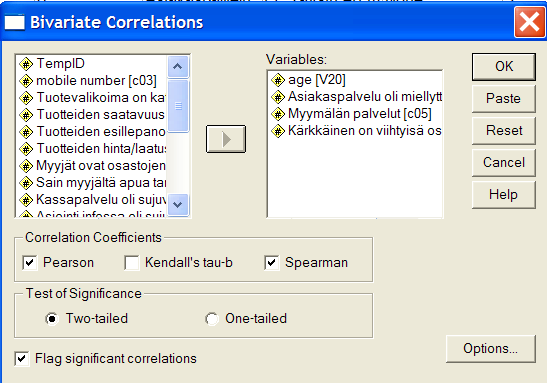Screen dimensions: 547x383
Task: Select the Myymälän palvelut [c05] icon
Action: tap(278, 114)
